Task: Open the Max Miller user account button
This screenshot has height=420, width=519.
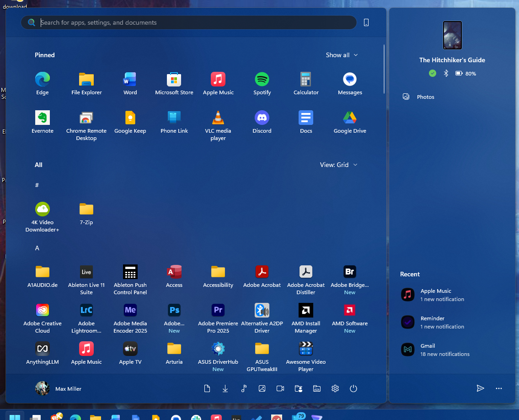Action: click(x=59, y=388)
